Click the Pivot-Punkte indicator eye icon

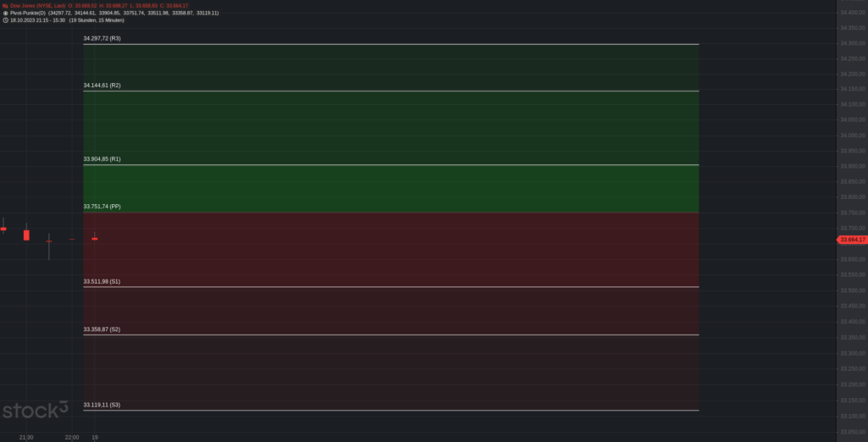(5, 13)
